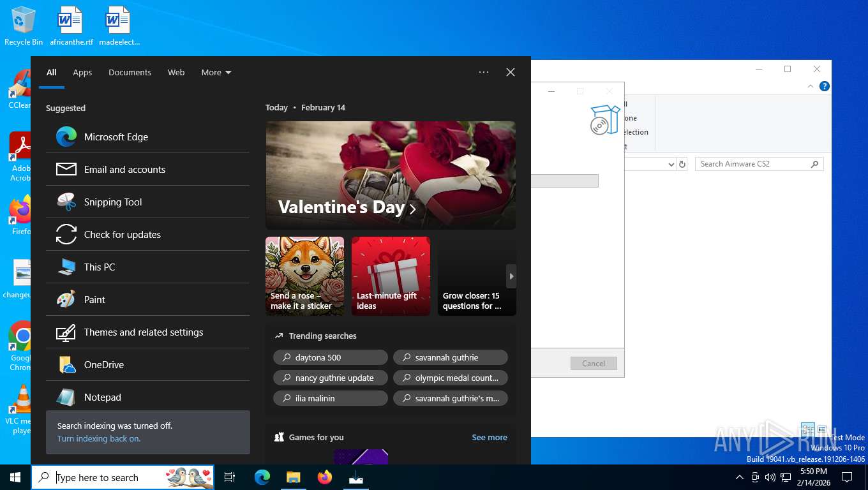Image resolution: width=868 pixels, height=490 pixels.
Task: Open Last-minute gift ideas card
Action: click(x=391, y=276)
